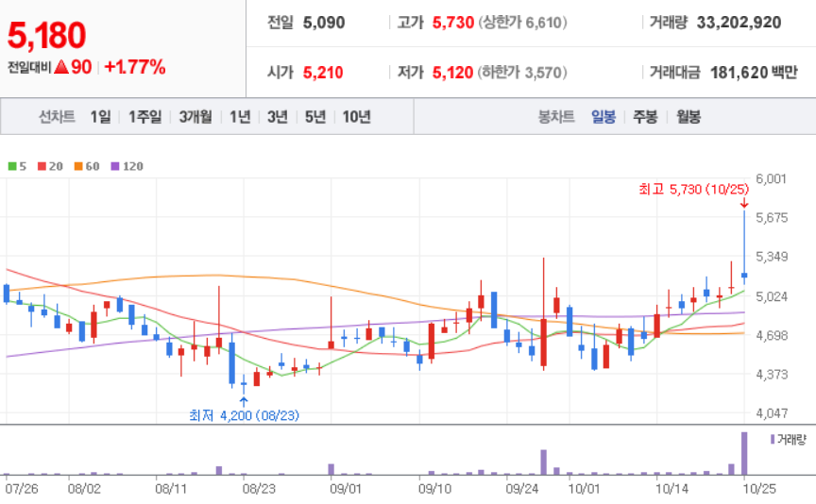Click the 고가 value 5,730
Viewport: 816px width, 504px height.
pyautogui.click(x=453, y=23)
